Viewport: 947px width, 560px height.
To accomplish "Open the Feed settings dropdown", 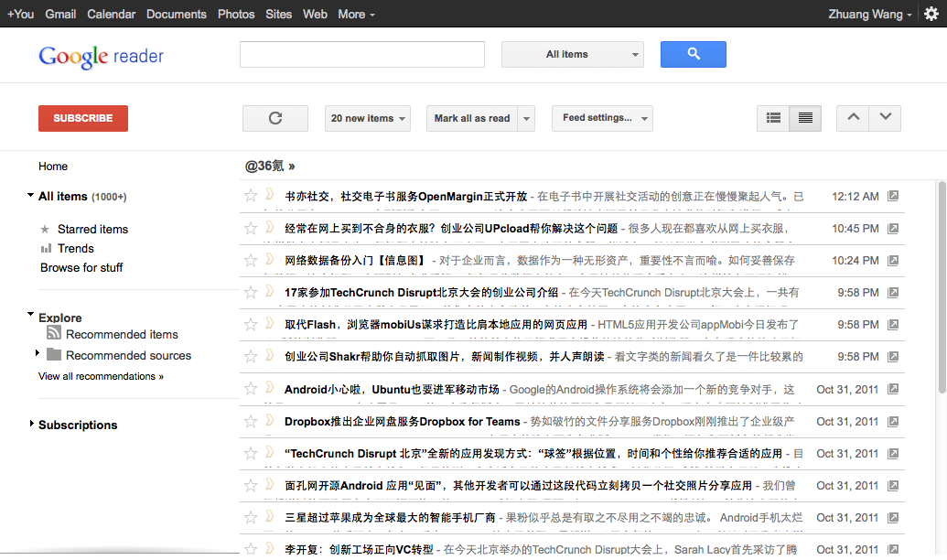I will point(602,118).
